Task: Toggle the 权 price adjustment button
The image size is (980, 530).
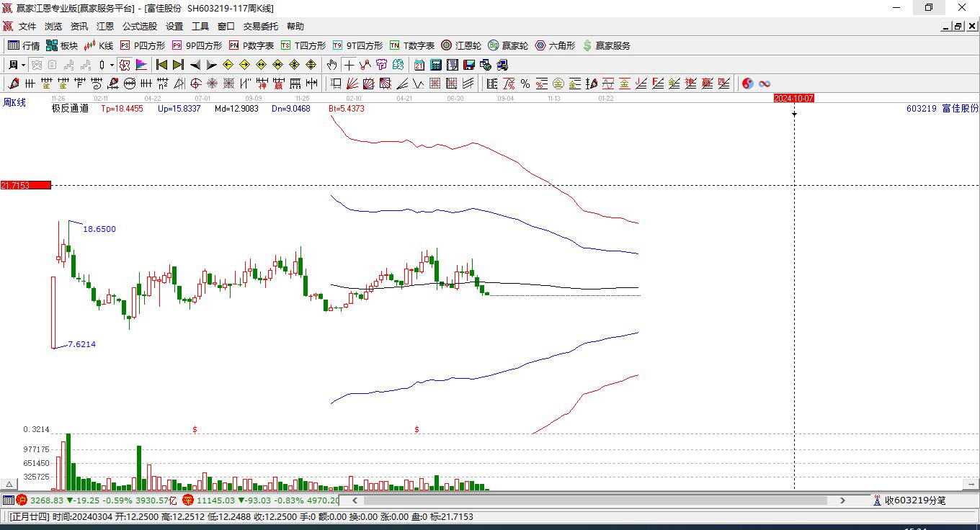Action: [x=125, y=65]
